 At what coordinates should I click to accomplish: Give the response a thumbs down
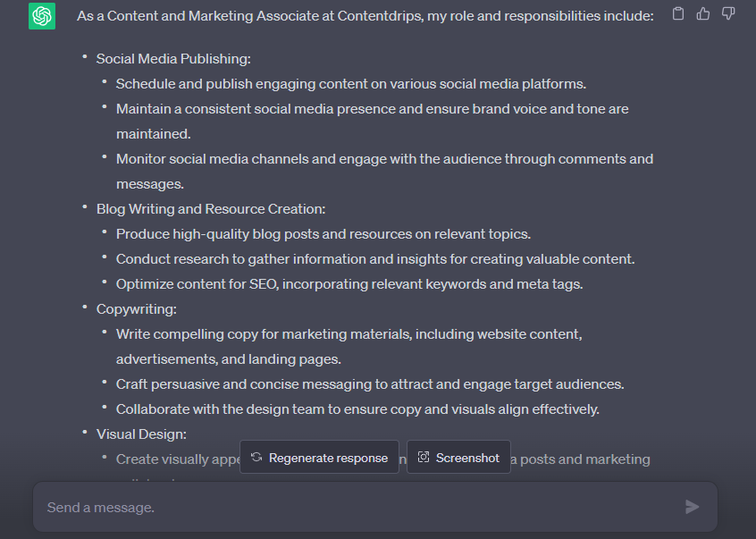point(728,13)
